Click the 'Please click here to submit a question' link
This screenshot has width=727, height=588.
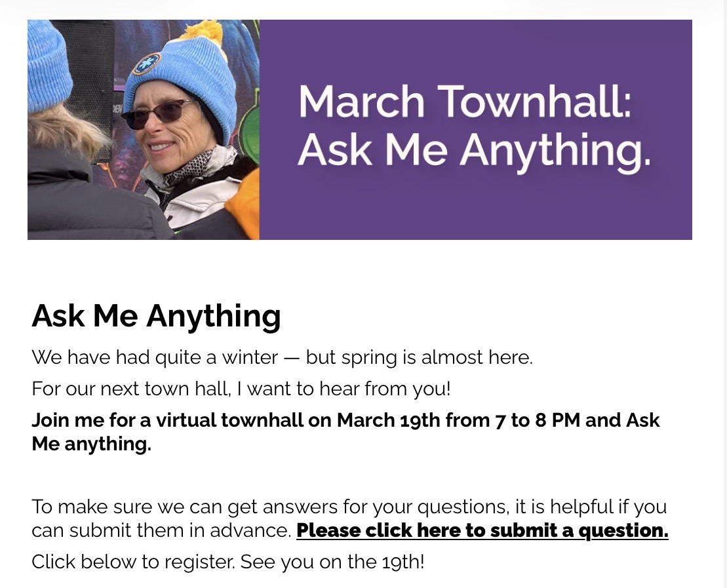(482, 530)
